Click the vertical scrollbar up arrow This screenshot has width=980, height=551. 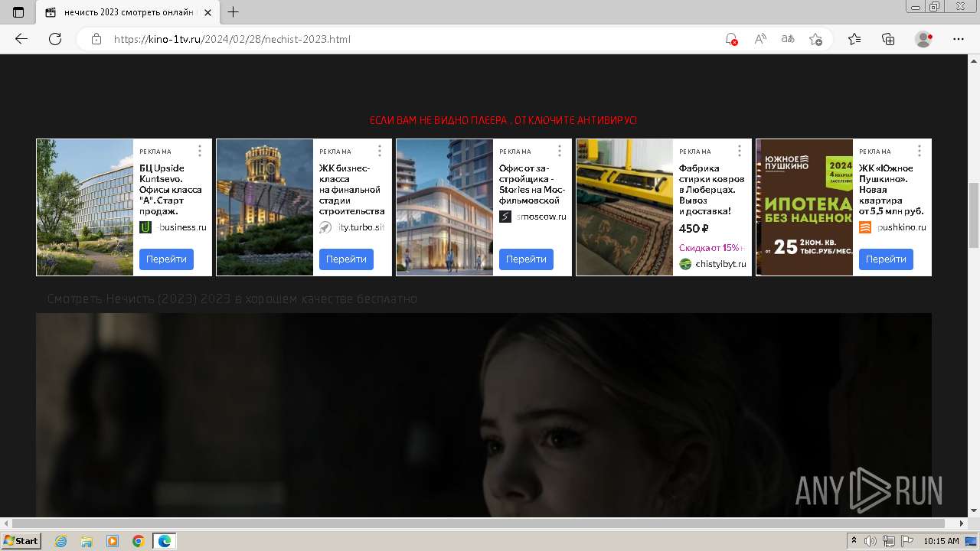tap(974, 60)
